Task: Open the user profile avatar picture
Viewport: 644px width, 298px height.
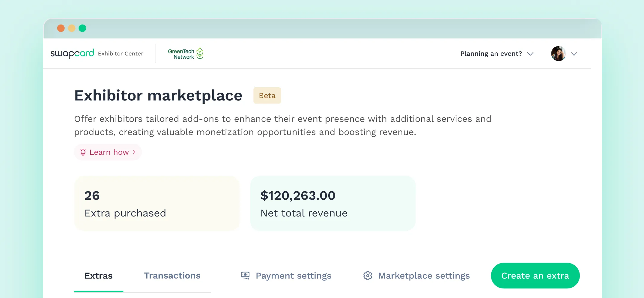Action: (x=558, y=53)
